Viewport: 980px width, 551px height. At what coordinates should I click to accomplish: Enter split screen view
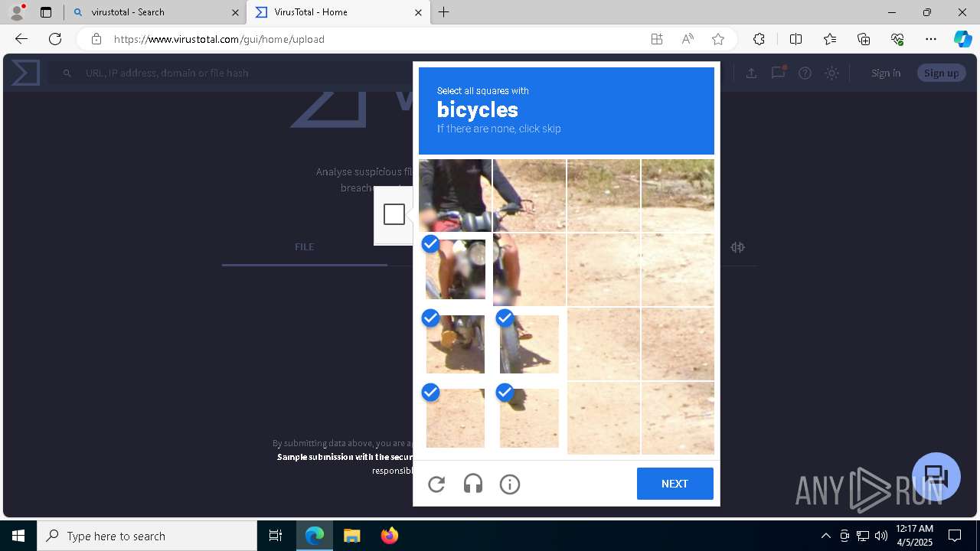[795, 39]
